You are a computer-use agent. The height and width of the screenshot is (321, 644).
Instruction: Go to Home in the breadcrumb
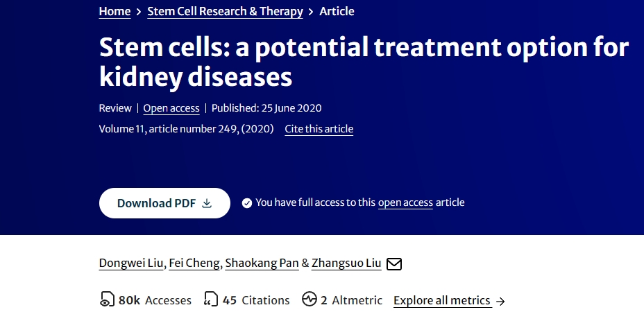coord(115,11)
